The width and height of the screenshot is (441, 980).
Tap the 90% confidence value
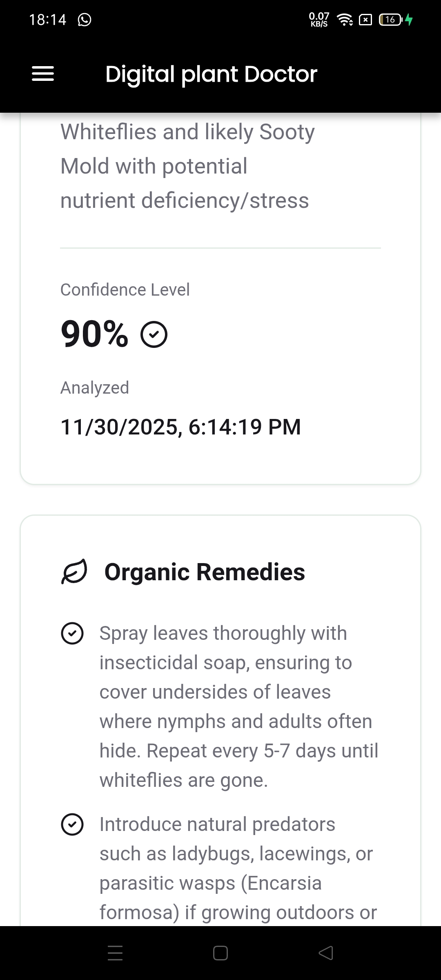94,334
